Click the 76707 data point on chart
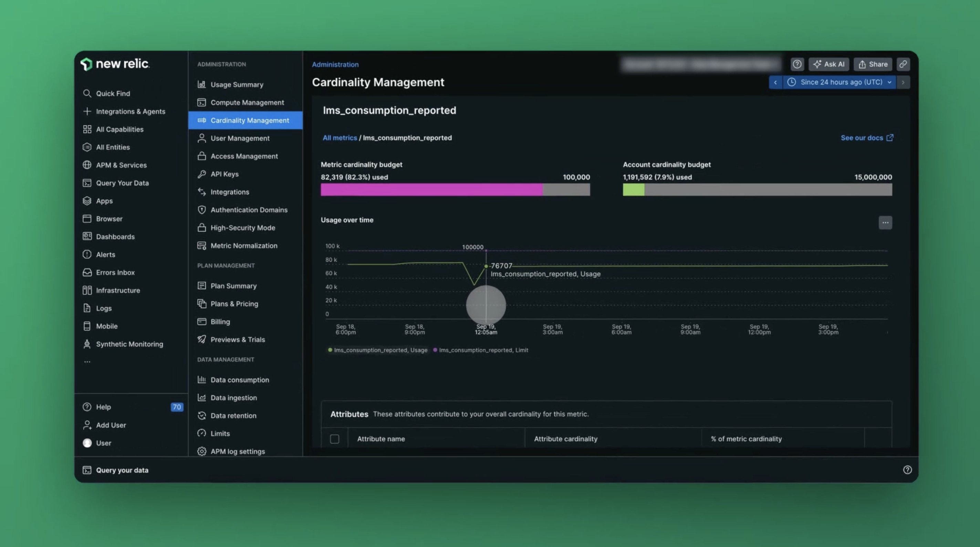The height and width of the screenshot is (547, 980). (486, 266)
